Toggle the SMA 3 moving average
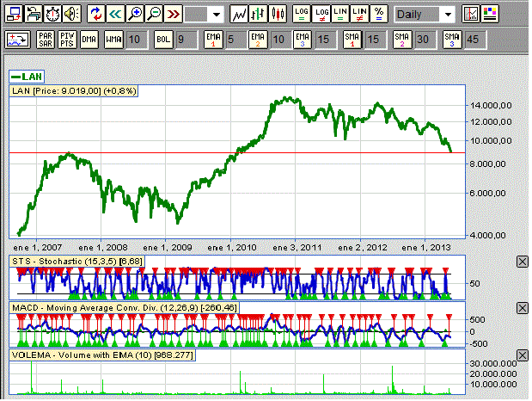The image size is (532, 401). (452, 40)
